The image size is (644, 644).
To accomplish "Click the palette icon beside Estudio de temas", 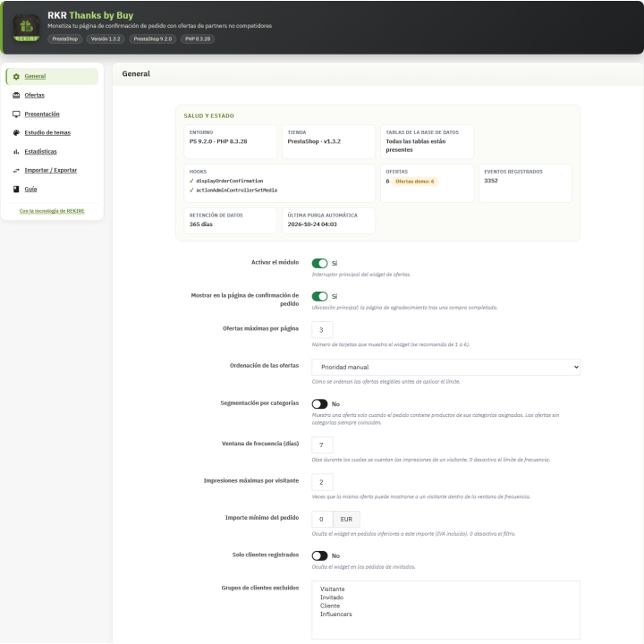I will coord(16,132).
